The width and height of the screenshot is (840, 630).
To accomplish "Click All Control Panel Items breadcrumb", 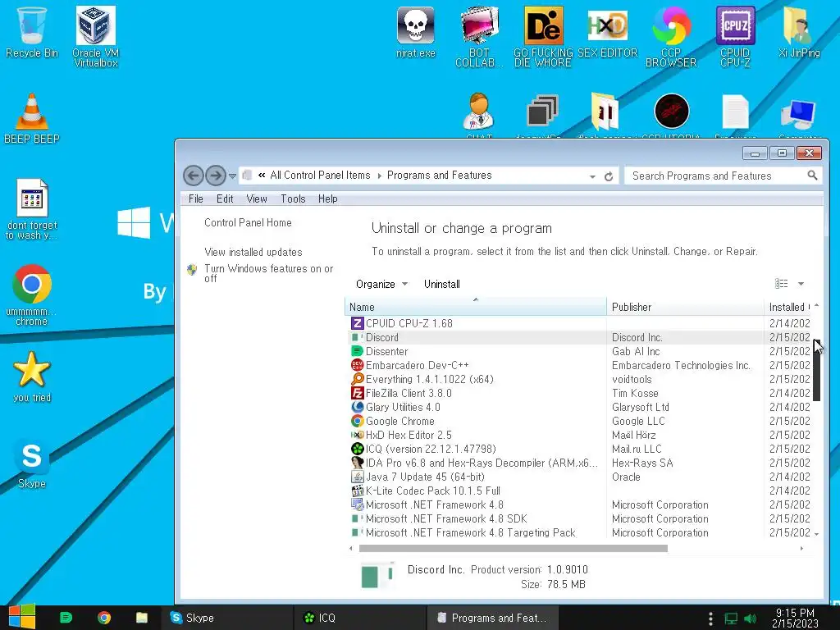I will (x=320, y=176).
